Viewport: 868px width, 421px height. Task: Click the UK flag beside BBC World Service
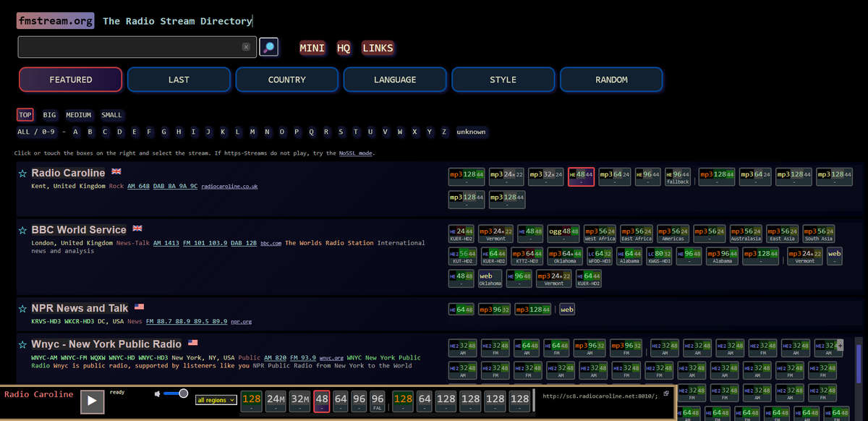(x=137, y=229)
